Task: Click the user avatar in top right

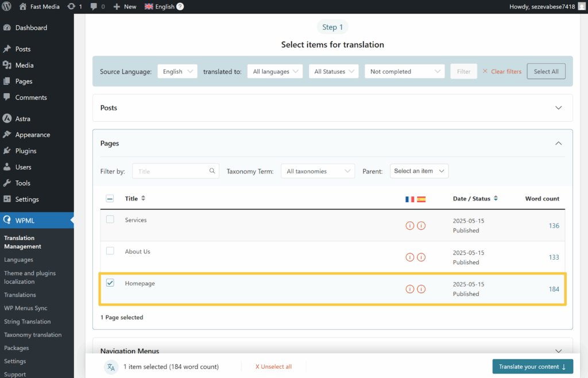Action: (x=581, y=6)
